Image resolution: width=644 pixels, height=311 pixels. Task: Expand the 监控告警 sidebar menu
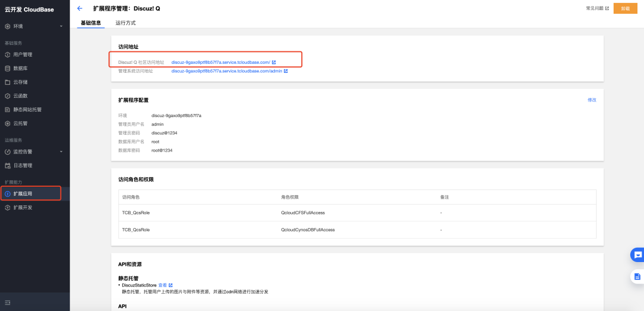34,152
